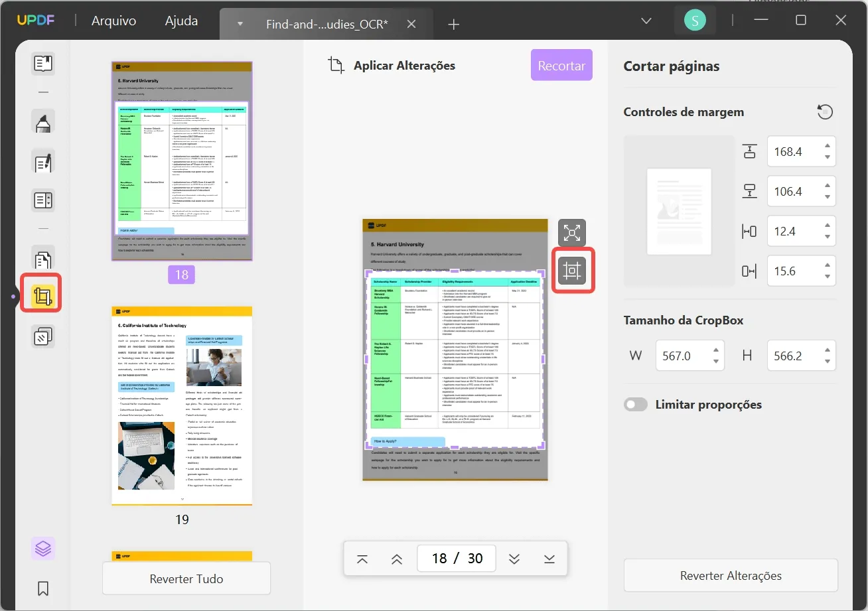
Task: Click the crop margin box icon
Action: click(x=572, y=270)
